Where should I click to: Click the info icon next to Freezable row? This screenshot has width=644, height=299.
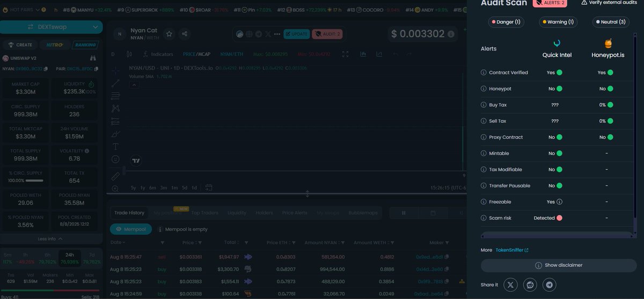[x=484, y=202]
